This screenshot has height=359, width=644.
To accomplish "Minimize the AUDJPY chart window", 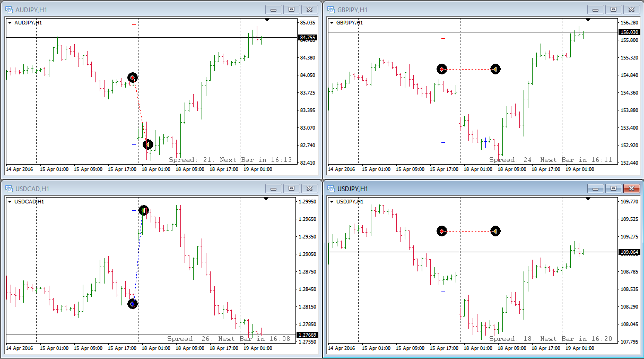I will coord(274,10).
